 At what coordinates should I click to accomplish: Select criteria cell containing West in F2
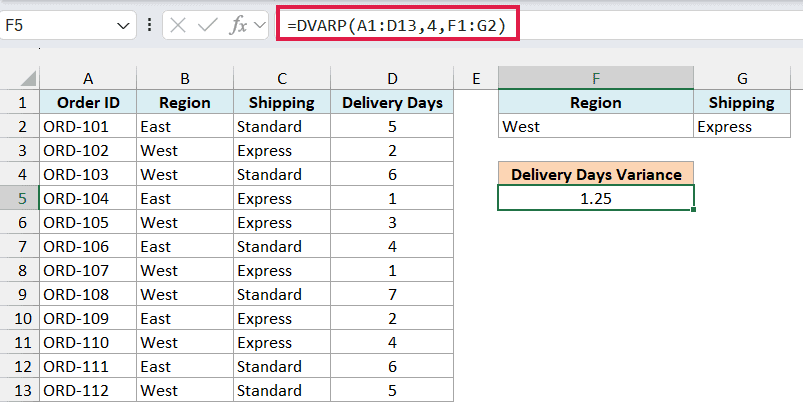pos(596,126)
